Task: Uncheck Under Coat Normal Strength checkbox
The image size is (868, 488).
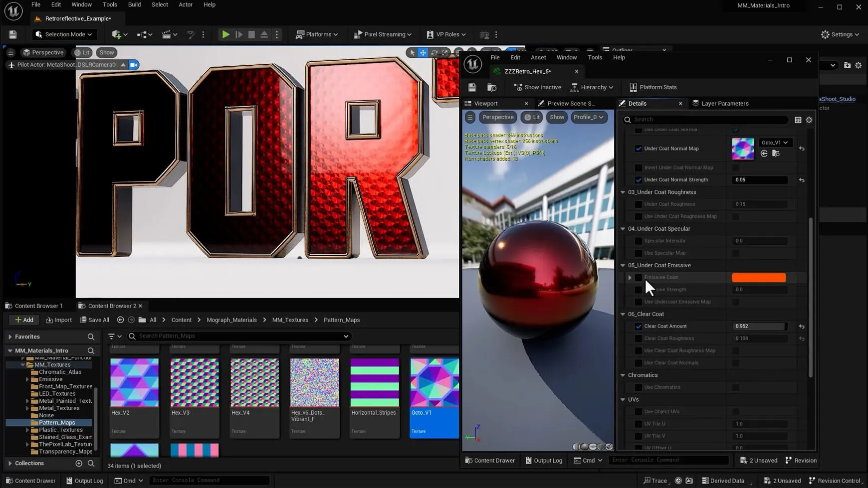Action: 639,180
